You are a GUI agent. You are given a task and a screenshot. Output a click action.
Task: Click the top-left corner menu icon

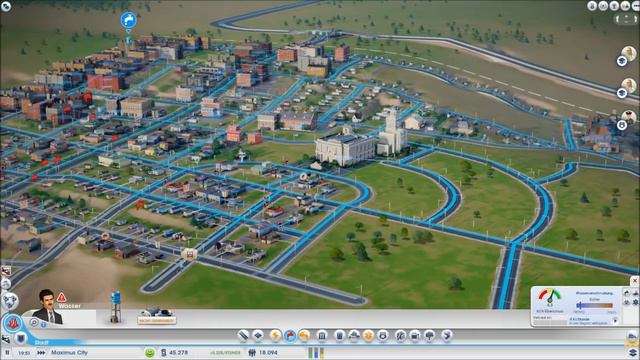click(6, 6)
